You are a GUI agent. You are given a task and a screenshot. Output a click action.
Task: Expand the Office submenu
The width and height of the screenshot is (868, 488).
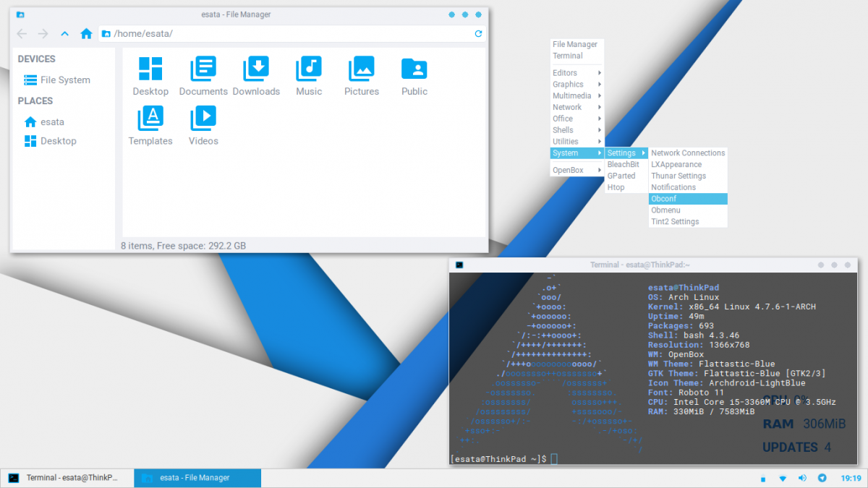point(576,119)
